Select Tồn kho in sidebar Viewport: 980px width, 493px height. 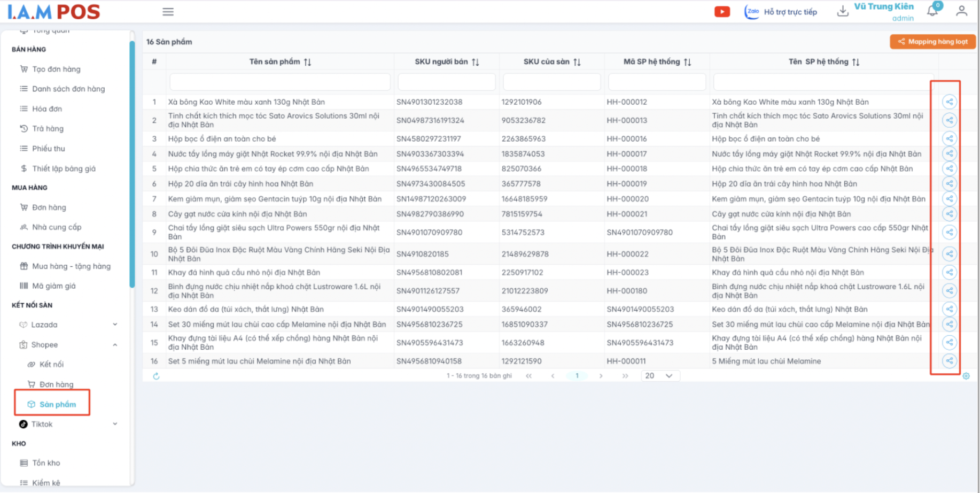pos(46,463)
